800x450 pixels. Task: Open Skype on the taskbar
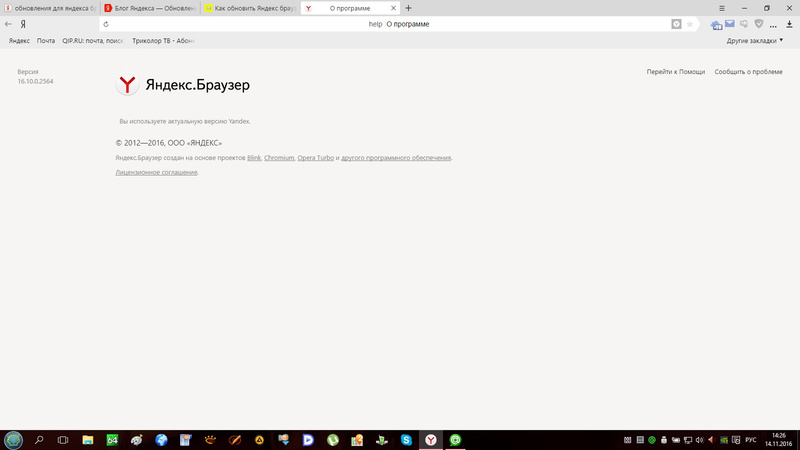pos(406,440)
